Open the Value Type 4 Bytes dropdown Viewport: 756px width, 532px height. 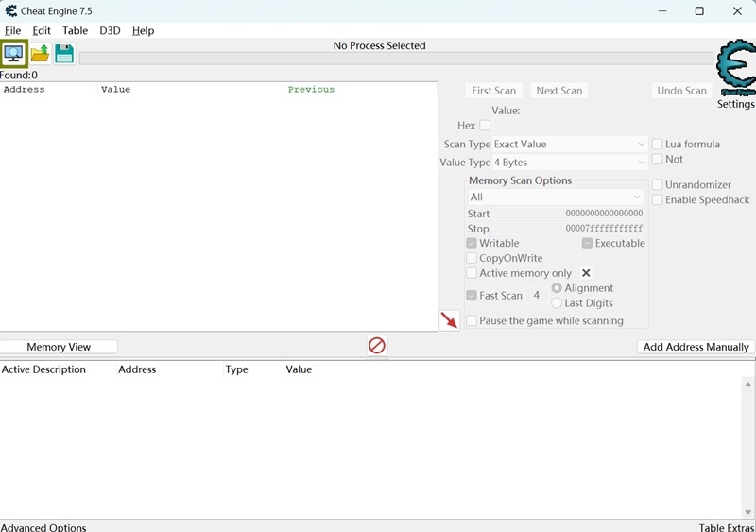point(570,163)
